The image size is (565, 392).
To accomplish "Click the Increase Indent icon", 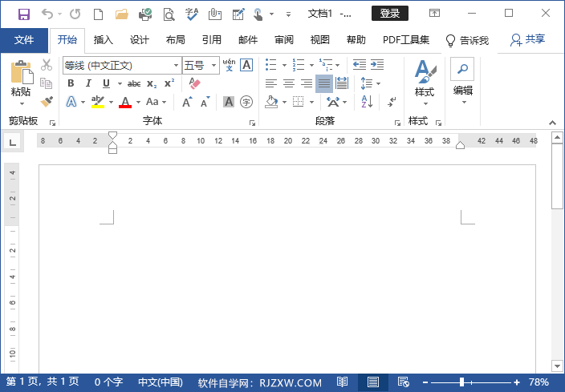I will pos(376,64).
